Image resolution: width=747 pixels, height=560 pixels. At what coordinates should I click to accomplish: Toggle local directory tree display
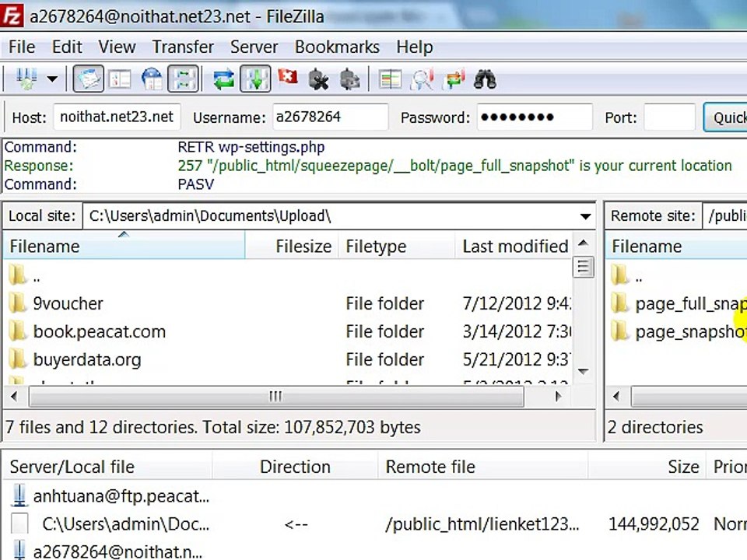point(120,79)
